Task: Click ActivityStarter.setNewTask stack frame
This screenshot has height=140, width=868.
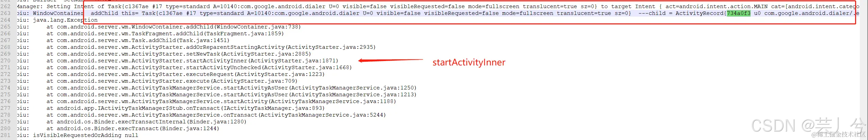Action: pos(179,54)
